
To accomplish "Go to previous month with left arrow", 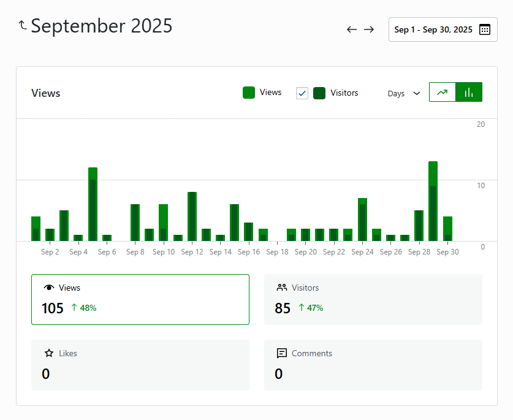I will point(352,29).
